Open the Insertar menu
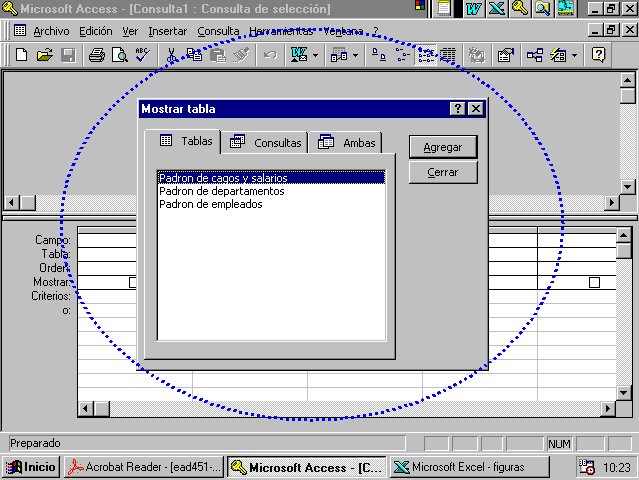This screenshot has width=639, height=480. [167, 31]
